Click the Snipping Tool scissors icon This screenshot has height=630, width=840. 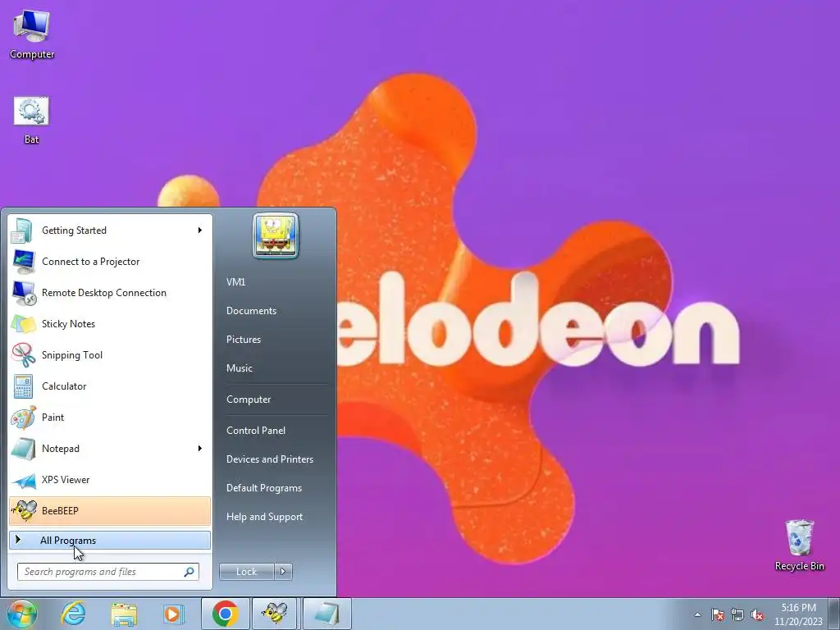pyautogui.click(x=23, y=354)
